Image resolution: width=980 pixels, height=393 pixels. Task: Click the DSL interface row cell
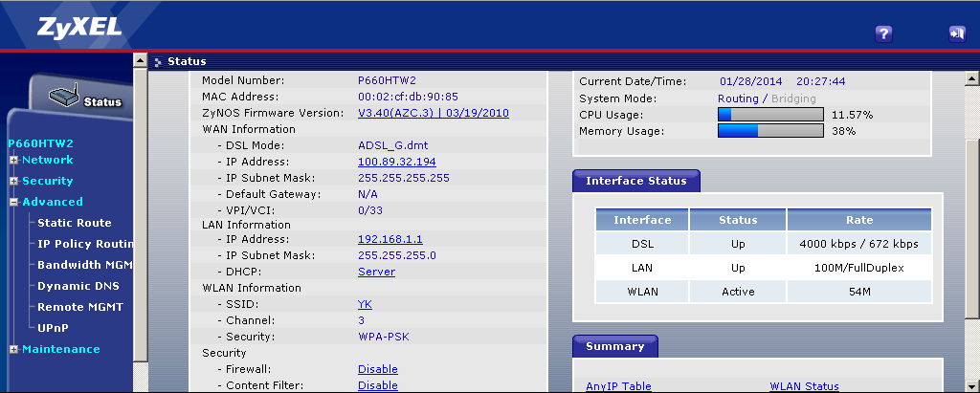click(x=642, y=244)
